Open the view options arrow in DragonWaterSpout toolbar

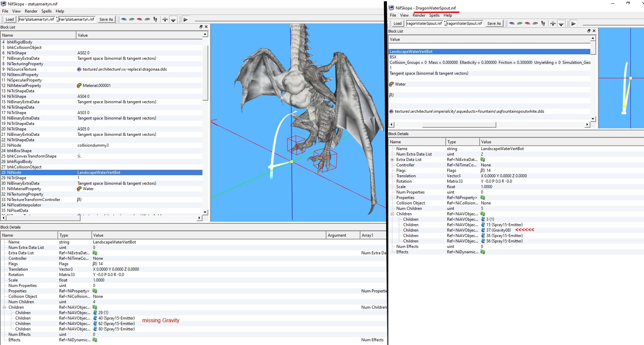tap(561, 24)
